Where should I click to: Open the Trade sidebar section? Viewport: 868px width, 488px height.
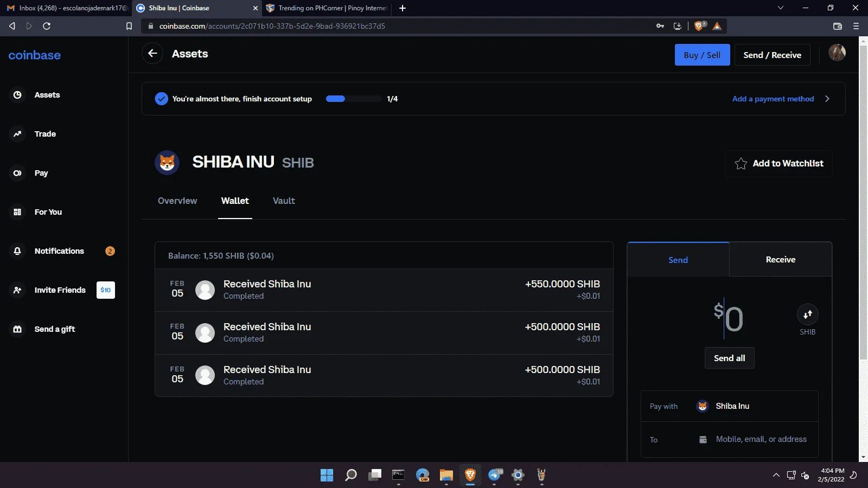pos(34,134)
